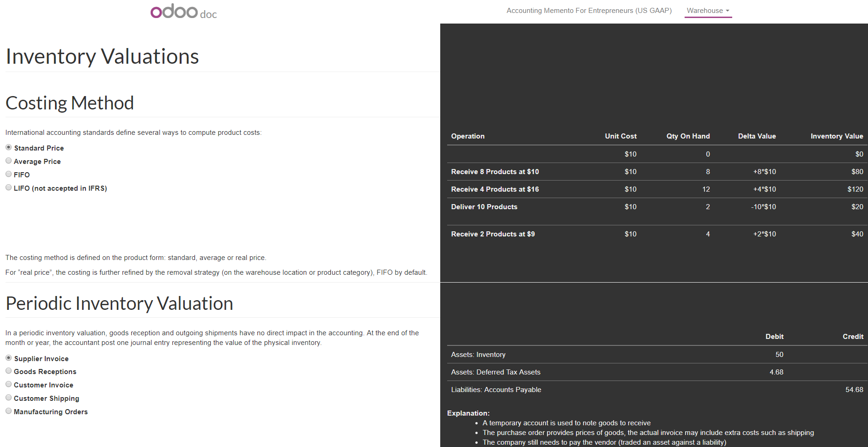Select the Standard Price costing method

[9, 148]
